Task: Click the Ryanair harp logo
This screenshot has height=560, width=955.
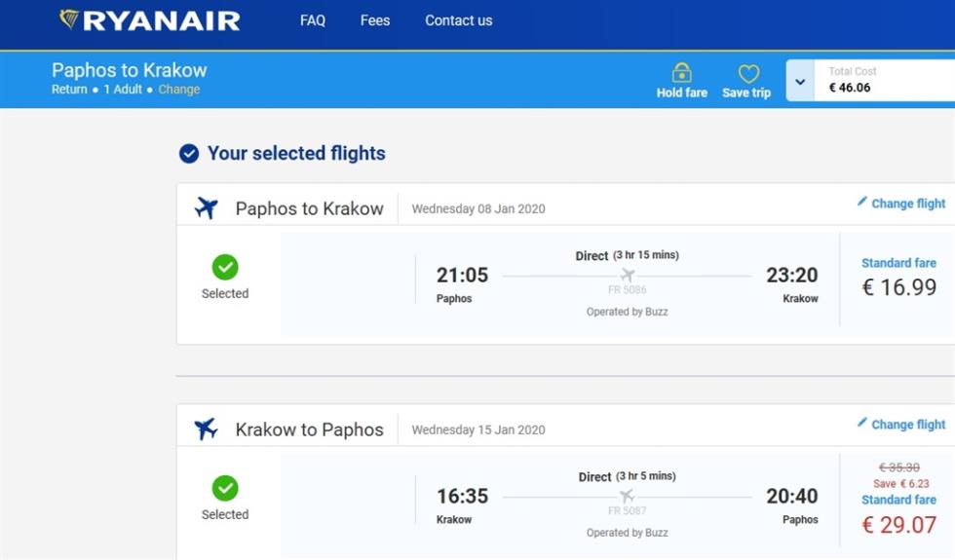Action: [x=69, y=19]
